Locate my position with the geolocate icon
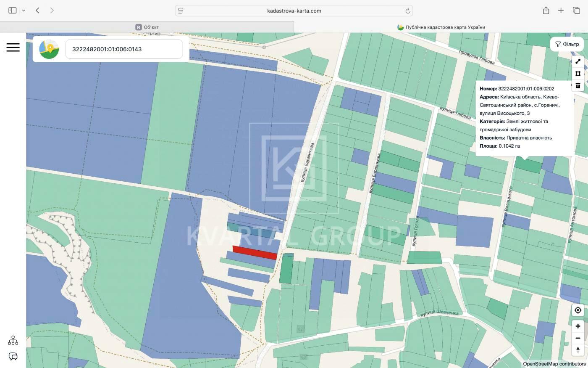 click(x=578, y=310)
